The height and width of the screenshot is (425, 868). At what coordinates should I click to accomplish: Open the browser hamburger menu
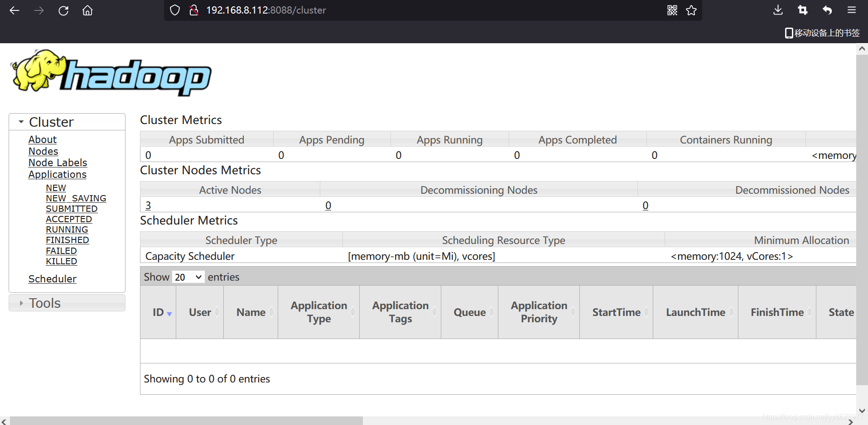(852, 10)
